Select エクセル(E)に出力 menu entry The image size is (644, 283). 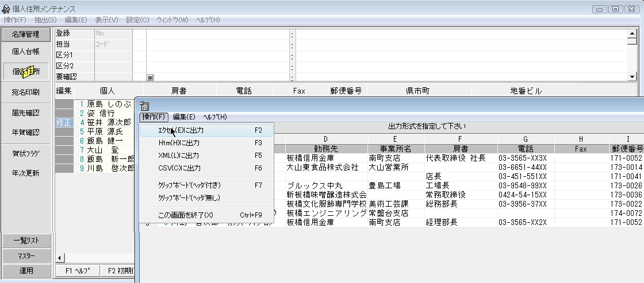click(x=206, y=130)
